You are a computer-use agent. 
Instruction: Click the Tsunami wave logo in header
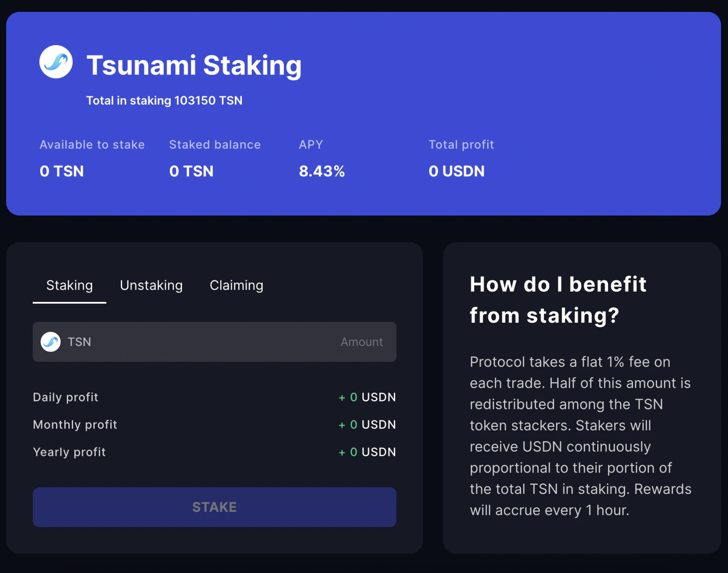(x=56, y=62)
